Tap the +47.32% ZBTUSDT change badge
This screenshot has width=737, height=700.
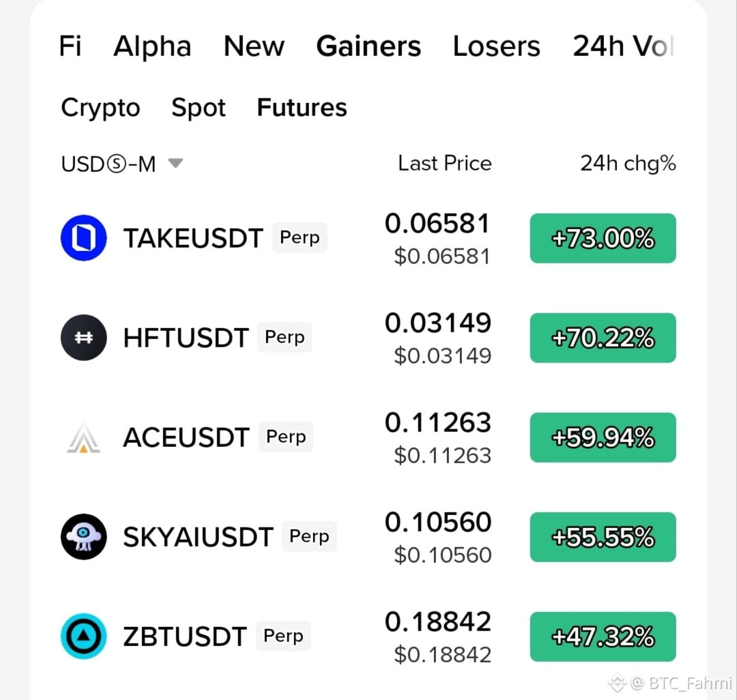point(603,637)
